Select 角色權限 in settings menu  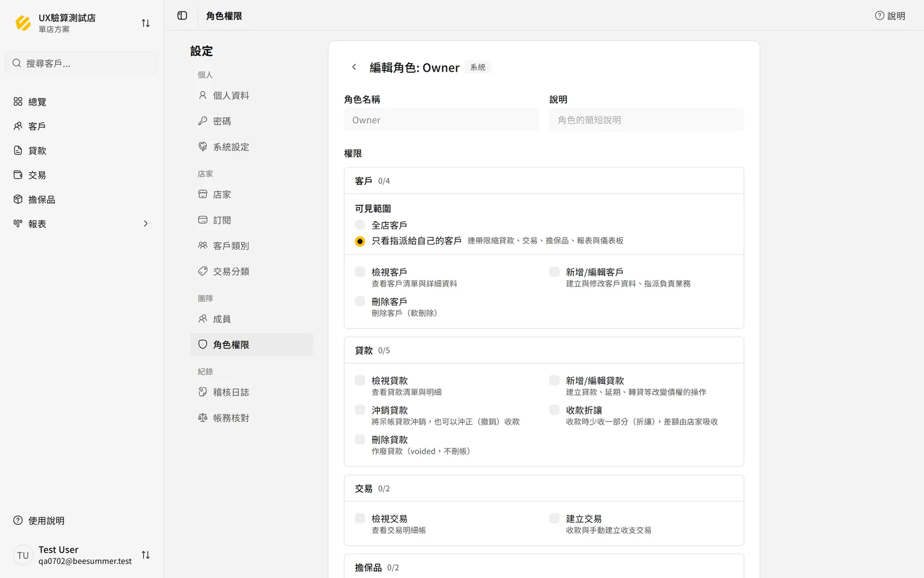(x=252, y=344)
